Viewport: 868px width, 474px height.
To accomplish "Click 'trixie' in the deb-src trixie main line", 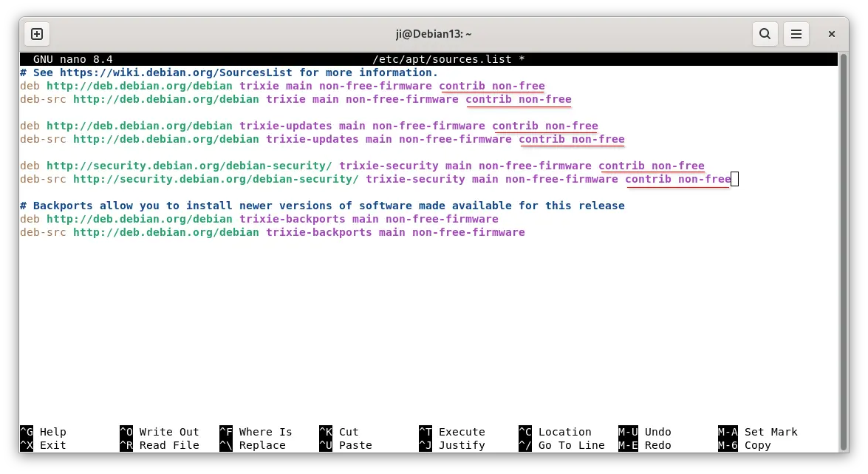I will pyautogui.click(x=286, y=99).
